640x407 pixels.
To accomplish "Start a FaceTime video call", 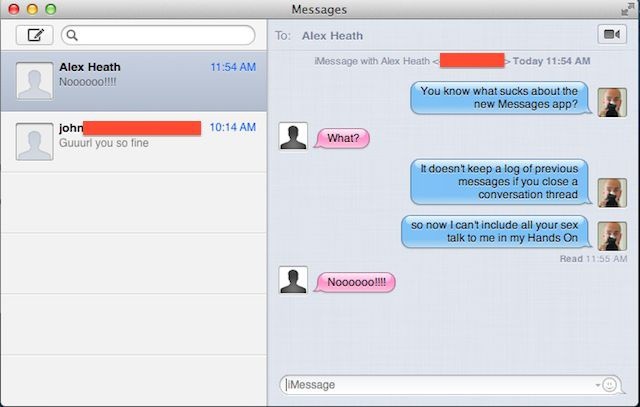I will [x=612, y=34].
